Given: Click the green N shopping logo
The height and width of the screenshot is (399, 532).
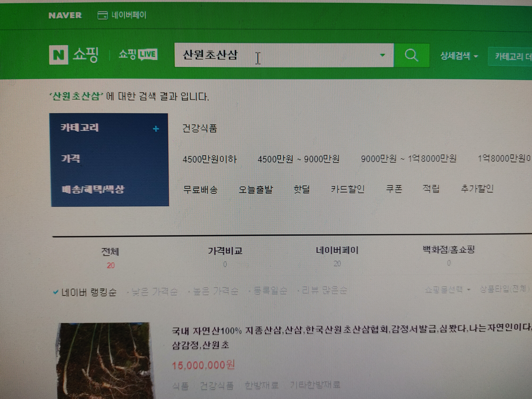Looking at the screenshot, I should pos(58,55).
